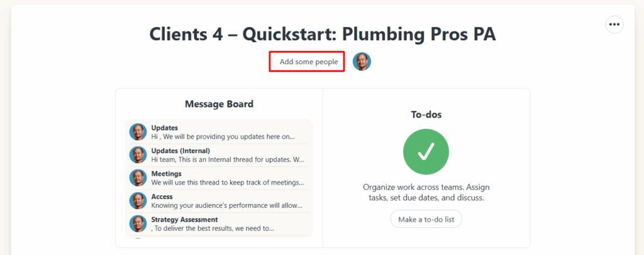
Task: Click the avatar beside Updates (Internal)
Action: pos(138,155)
